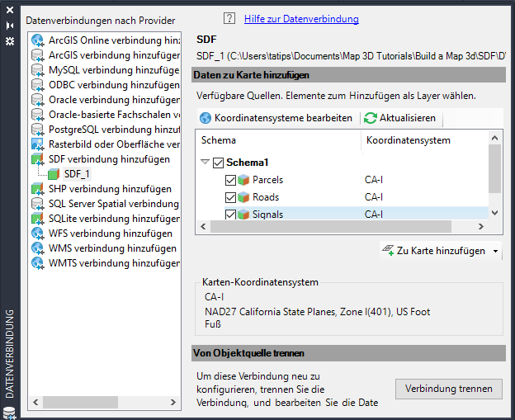Screen dimensions: 515x420
Task: Click the Rasterbild oder Oberfläche image icon
Action: 37,144
